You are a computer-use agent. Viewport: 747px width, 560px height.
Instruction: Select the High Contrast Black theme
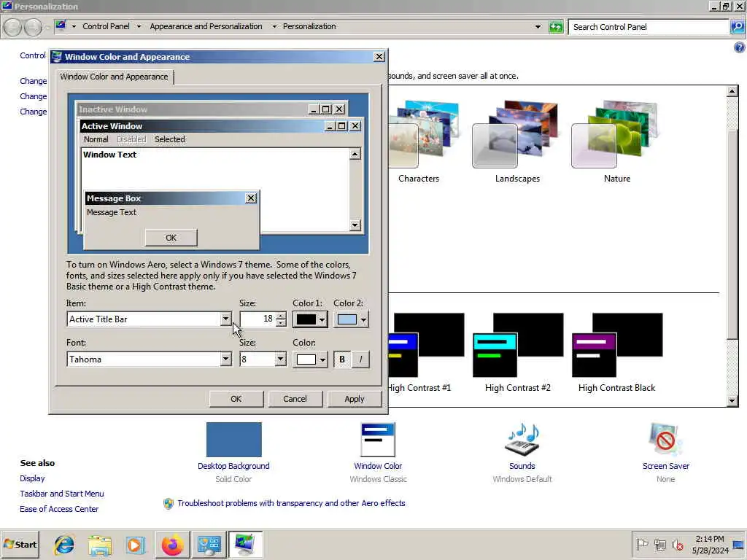pyautogui.click(x=616, y=353)
